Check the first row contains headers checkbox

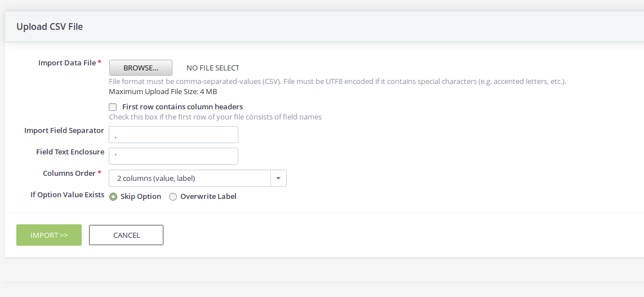113,107
